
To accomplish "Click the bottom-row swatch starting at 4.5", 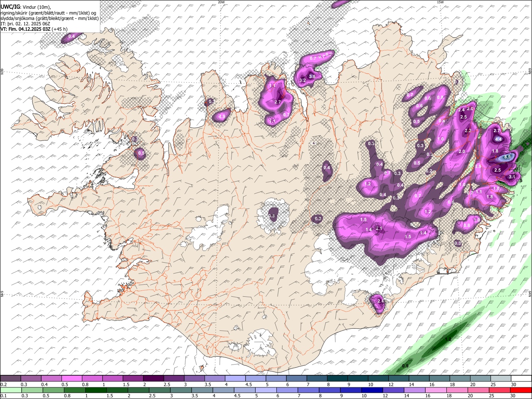I will click(244, 390).
